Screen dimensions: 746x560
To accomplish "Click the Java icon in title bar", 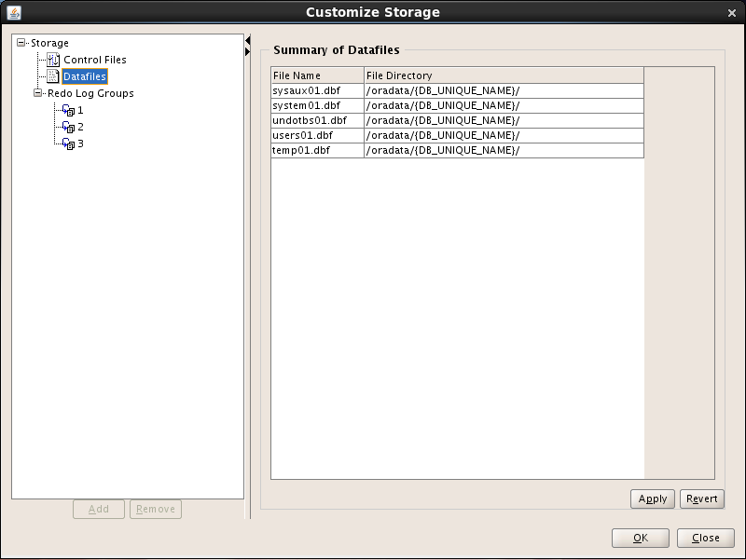I will click(x=14, y=12).
